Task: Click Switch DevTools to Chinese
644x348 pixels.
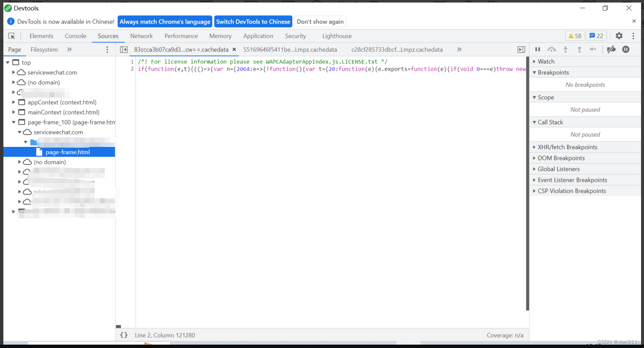Action: (x=253, y=21)
